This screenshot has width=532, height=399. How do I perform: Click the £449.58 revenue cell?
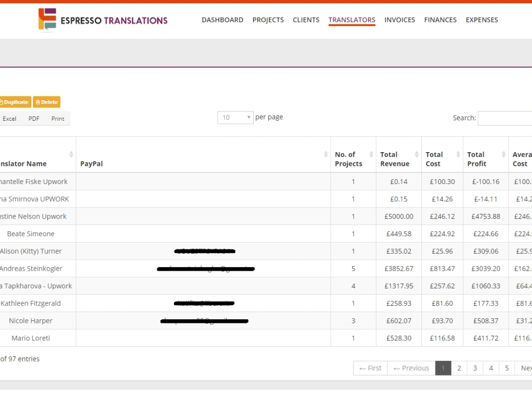[398, 234]
